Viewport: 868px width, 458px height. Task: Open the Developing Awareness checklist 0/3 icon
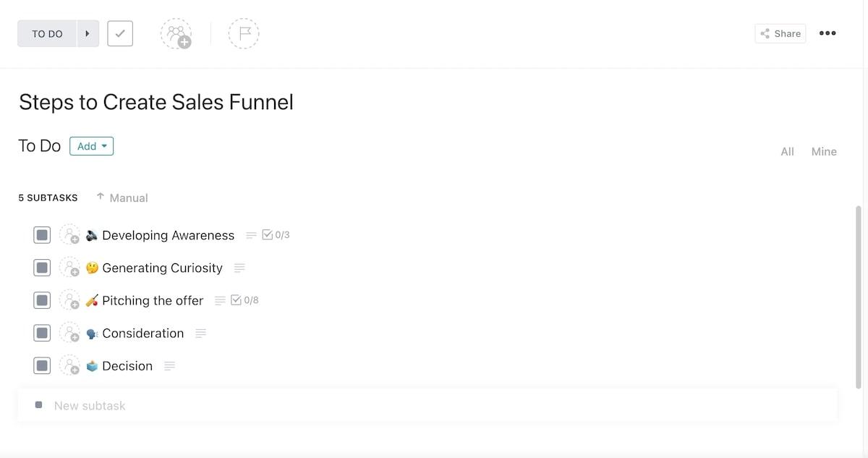click(276, 235)
